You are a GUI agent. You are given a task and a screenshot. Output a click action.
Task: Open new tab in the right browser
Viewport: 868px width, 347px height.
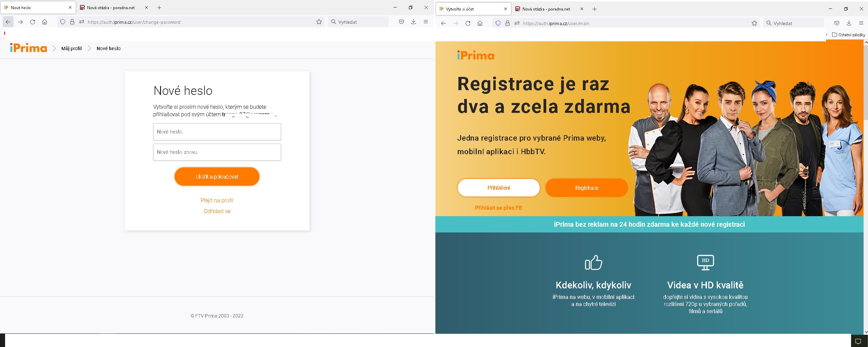[594, 9]
